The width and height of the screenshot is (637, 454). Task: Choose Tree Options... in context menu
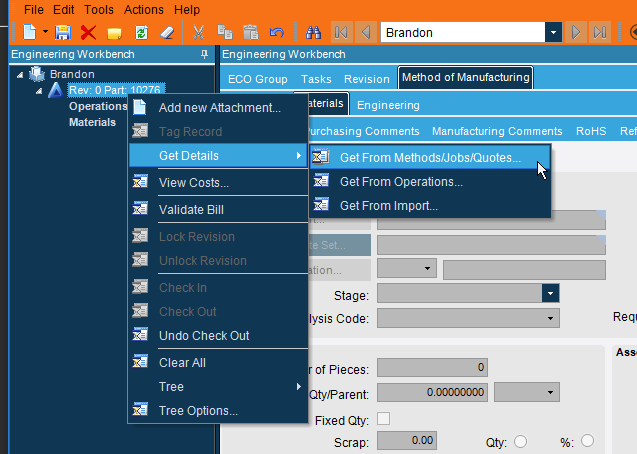point(218,411)
